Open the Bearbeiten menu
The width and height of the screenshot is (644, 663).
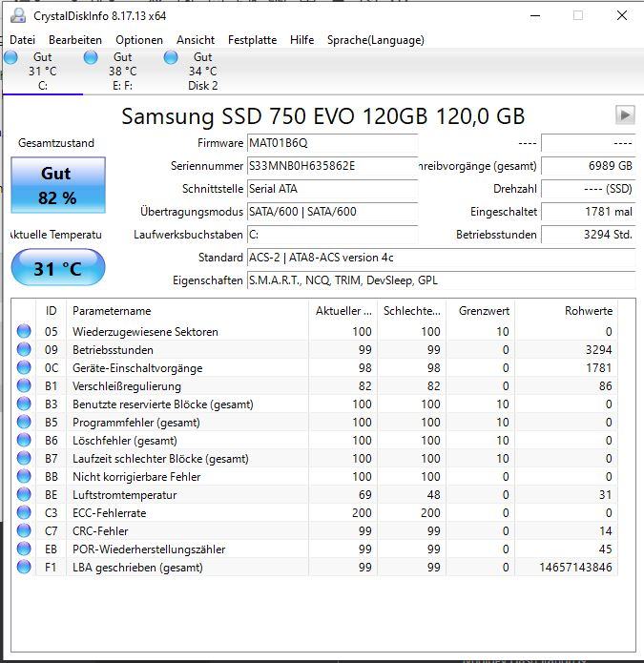[x=75, y=40]
